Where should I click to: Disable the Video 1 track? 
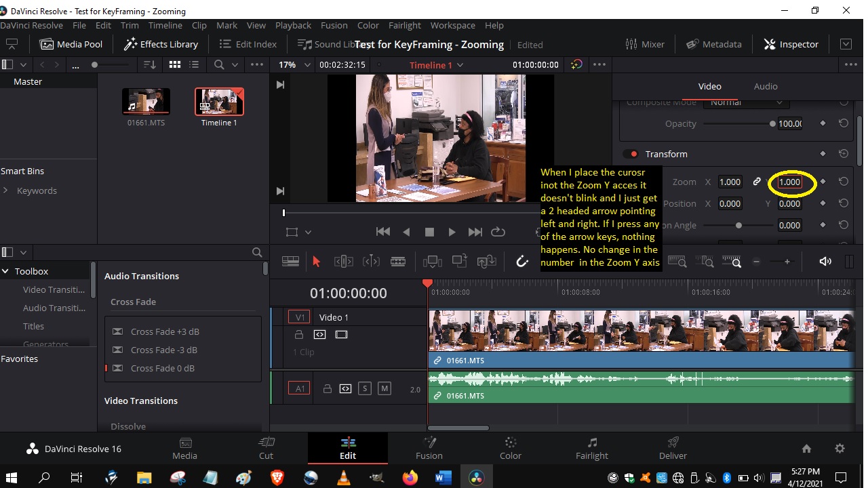pyautogui.click(x=341, y=335)
